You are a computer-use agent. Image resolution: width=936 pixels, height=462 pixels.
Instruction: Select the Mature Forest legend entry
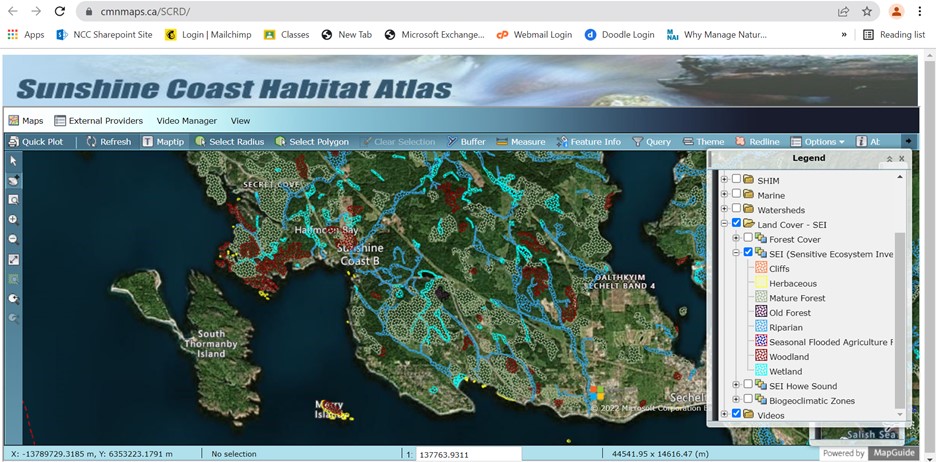[x=798, y=298]
